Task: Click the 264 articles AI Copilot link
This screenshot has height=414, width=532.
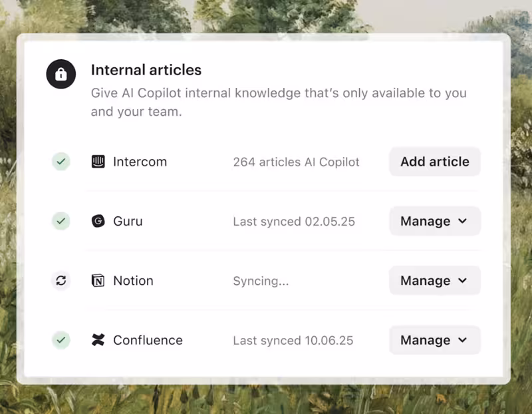Action: tap(296, 161)
